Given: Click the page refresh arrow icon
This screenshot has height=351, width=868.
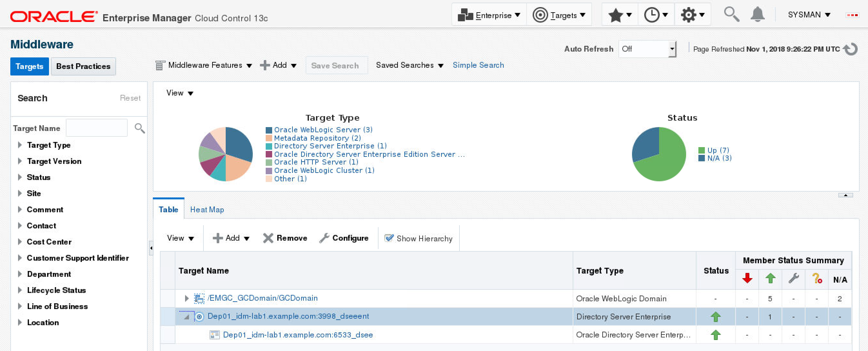Looking at the screenshot, I should pyautogui.click(x=851, y=49).
